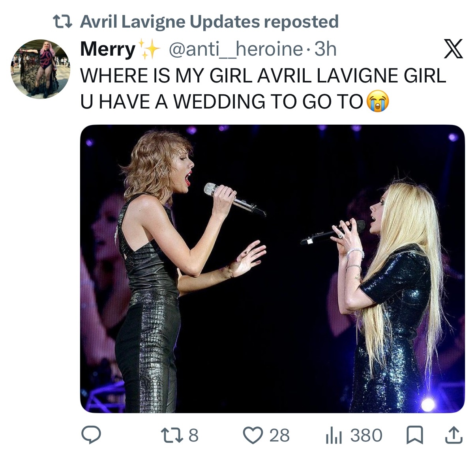Click the repost count 8
Screen dimensions: 476x462
point(193,436)
